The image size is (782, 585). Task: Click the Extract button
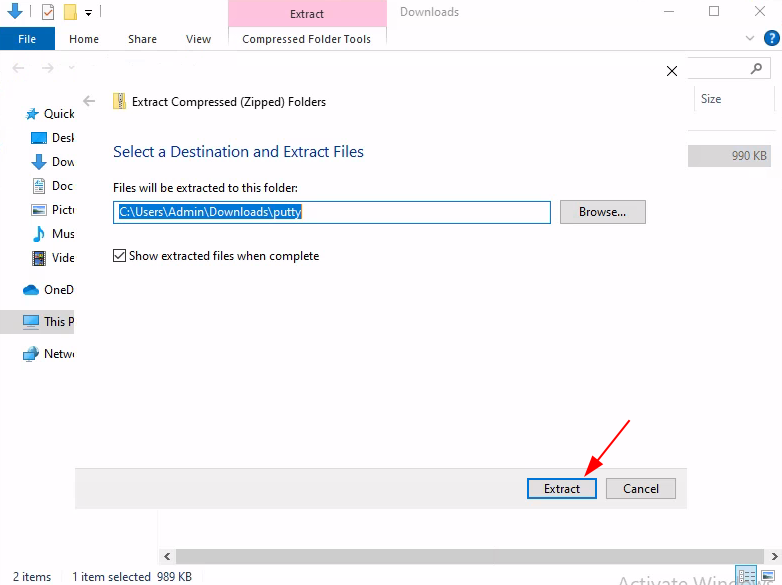[561, 488]
